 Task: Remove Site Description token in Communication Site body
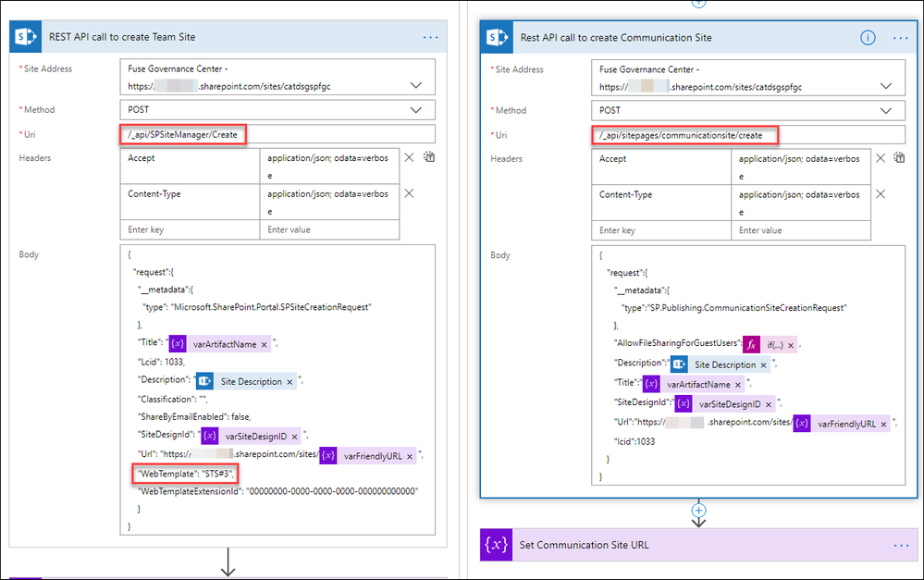pyautogui.click(x=763, y=364)
